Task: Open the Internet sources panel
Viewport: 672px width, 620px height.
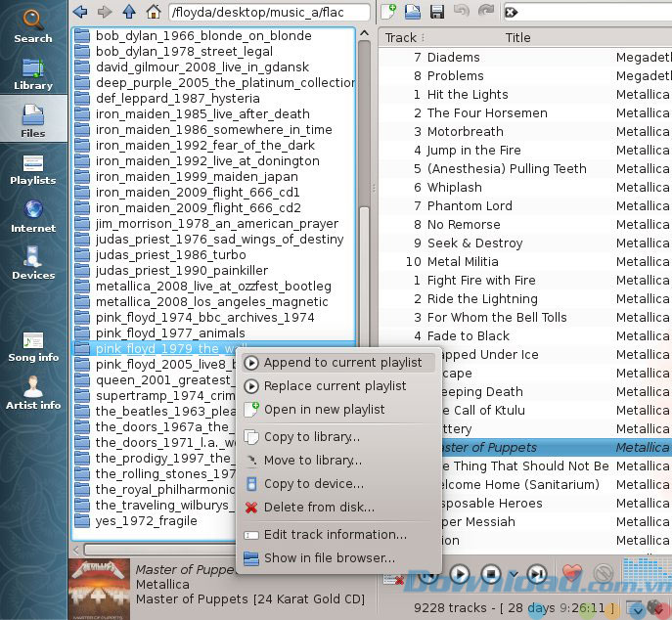Action: [x=32, y=215]
